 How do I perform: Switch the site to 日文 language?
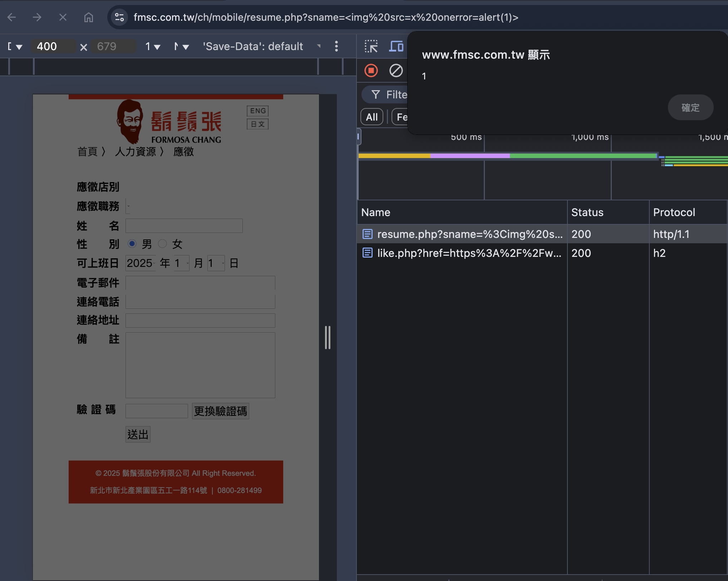(x=258, y=124)
